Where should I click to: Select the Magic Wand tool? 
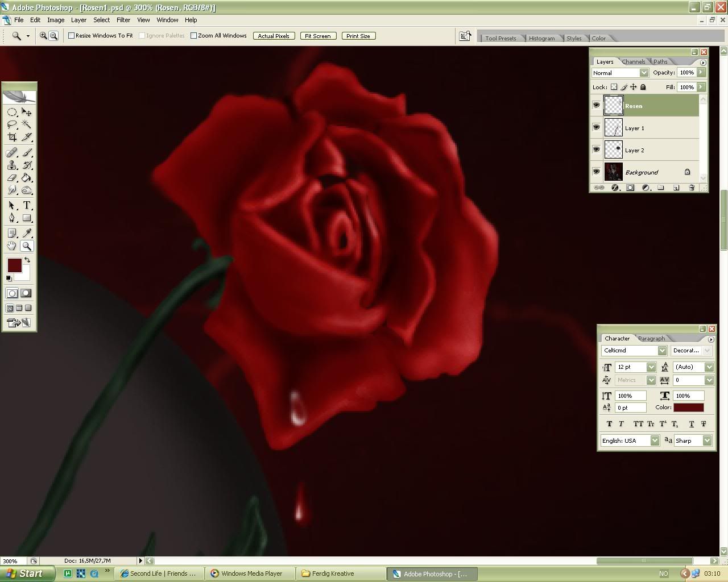click(x=27, y=124)
